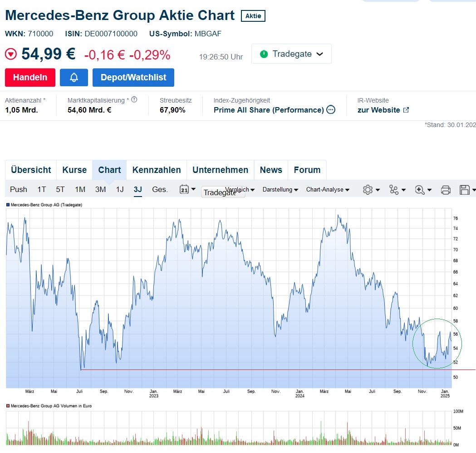Expand the Vergleich dropdown
The image size is (476, 453).
[x=240, y=189]
